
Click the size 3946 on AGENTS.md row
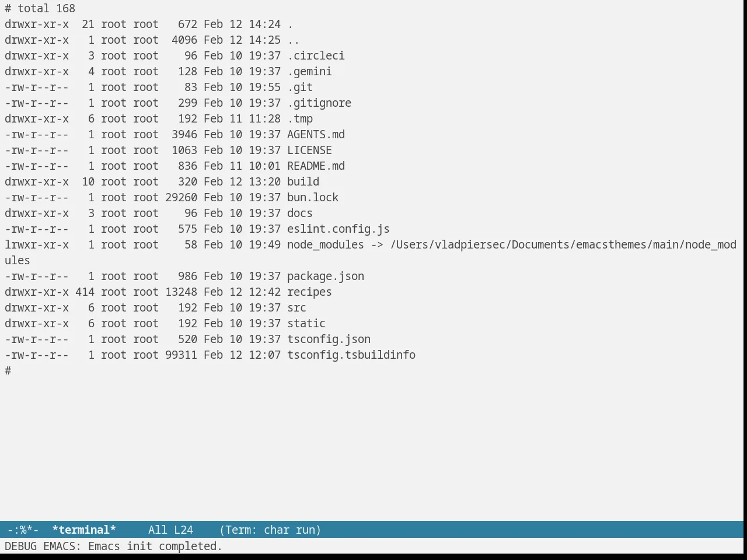coord(184,134)
